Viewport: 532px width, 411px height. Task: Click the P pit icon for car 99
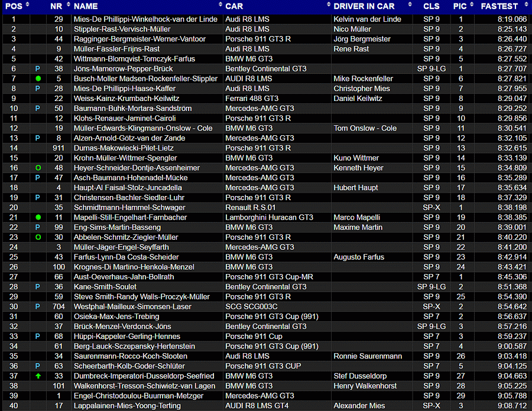[x=38, y=227]
